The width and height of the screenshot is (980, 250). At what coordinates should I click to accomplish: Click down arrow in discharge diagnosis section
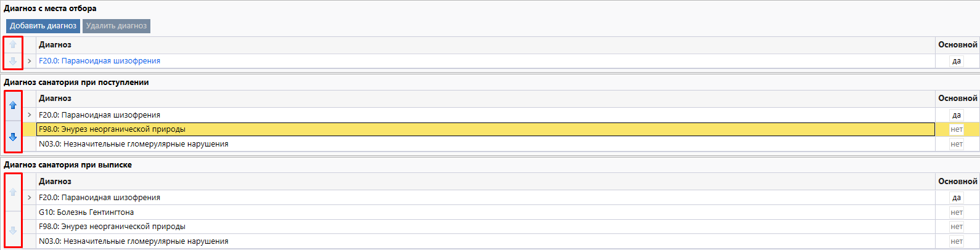click(x=13, y=231)
